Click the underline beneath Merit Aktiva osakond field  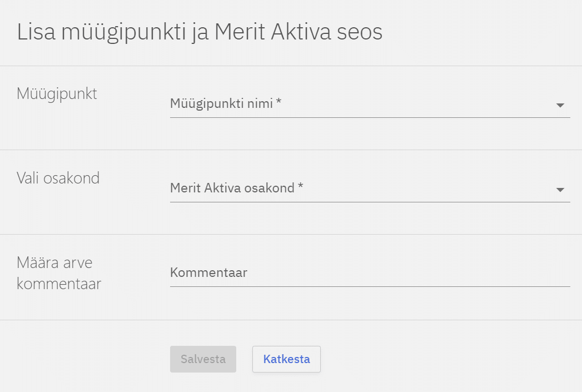(370, 202)
